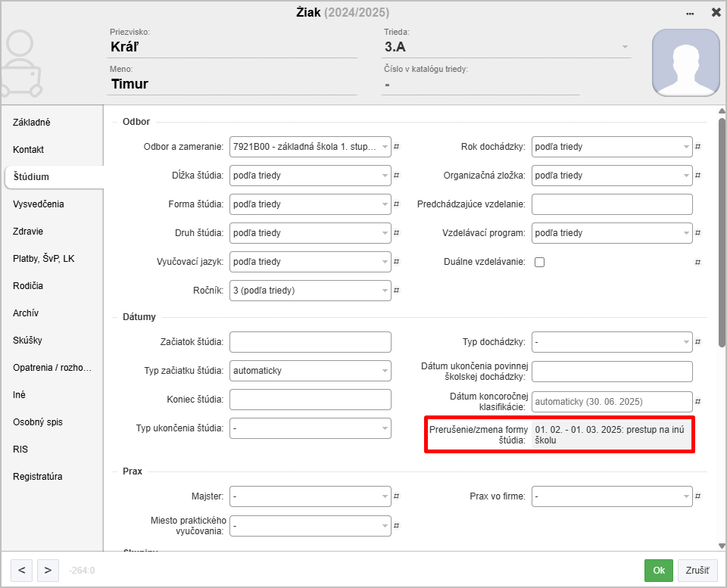Expand the Typ začiatku štúdia dropdown
The width and height of the screenshot is (727, 588).
point(310,371)
